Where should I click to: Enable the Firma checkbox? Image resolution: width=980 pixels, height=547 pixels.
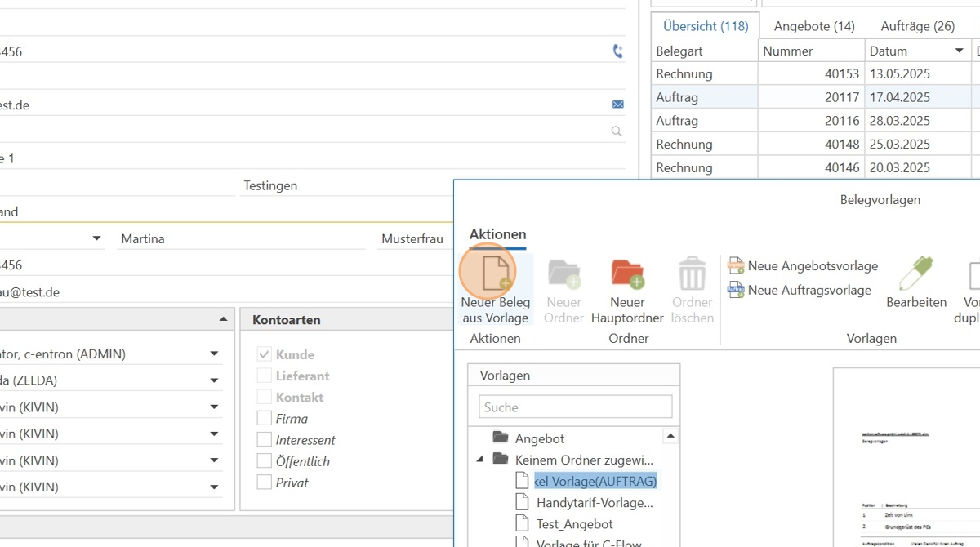264,419
